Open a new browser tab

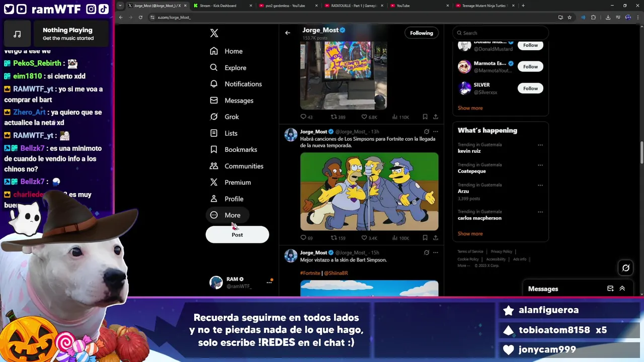pos(523,6)
